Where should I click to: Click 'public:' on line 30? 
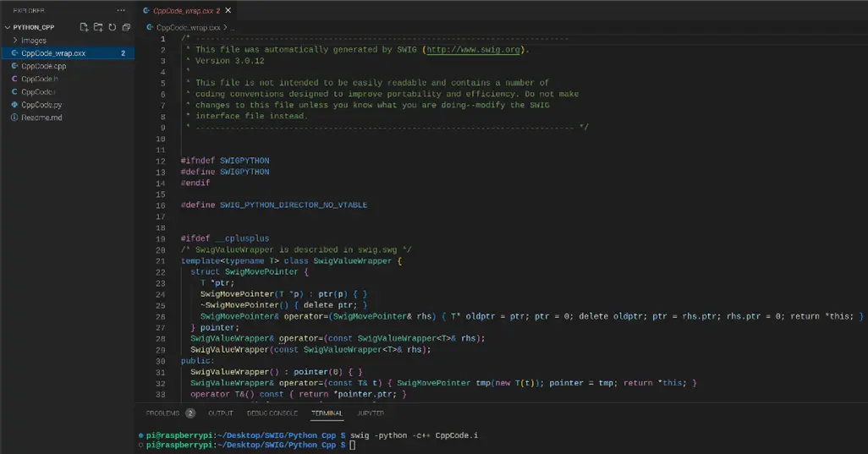198,361
